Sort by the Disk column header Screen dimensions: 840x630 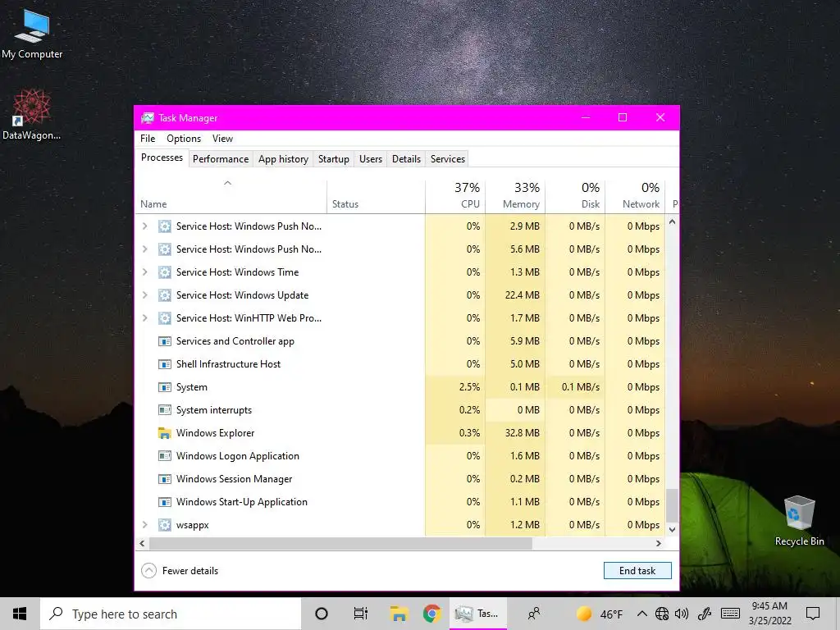tap(575, 197)
